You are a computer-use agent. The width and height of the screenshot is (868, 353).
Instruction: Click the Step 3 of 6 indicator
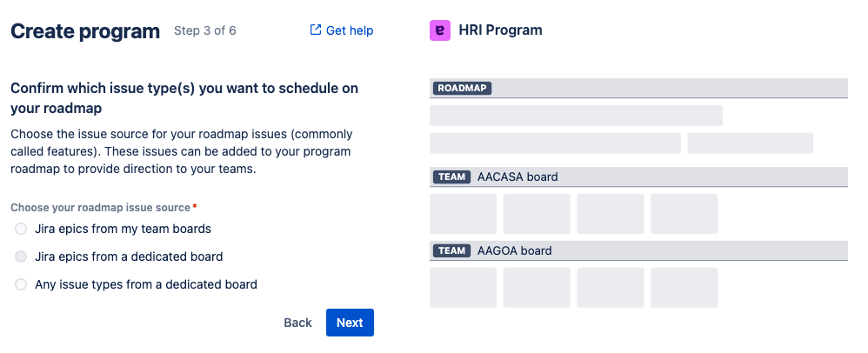click(204, 30)
